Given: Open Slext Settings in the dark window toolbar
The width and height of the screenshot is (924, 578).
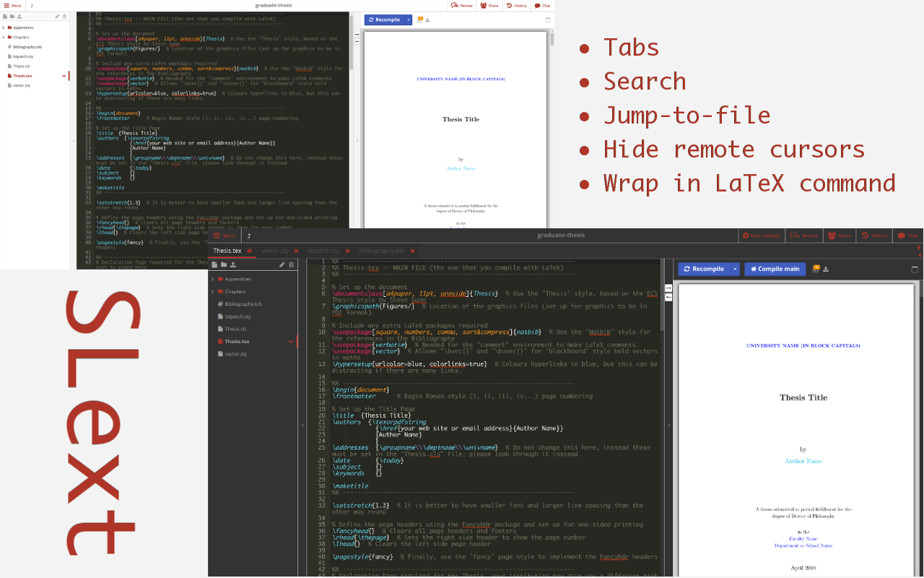Looking at the screenshot, I should (762, 236).
